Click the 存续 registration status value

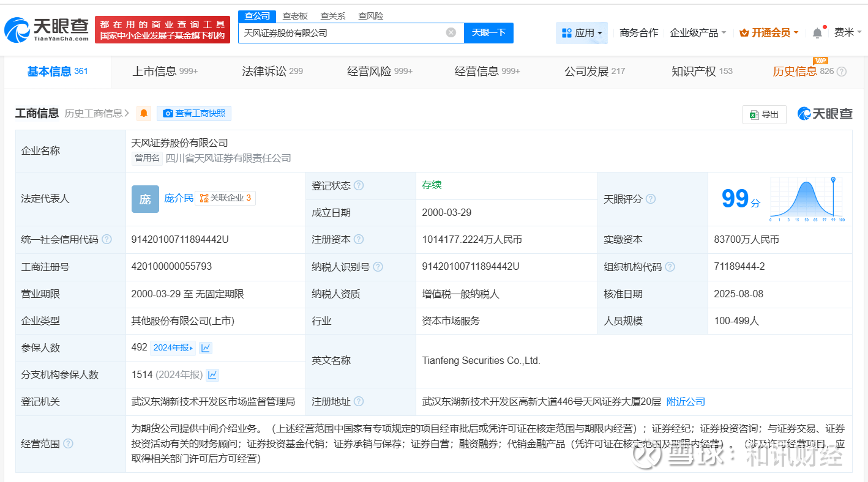coord(432,185)
